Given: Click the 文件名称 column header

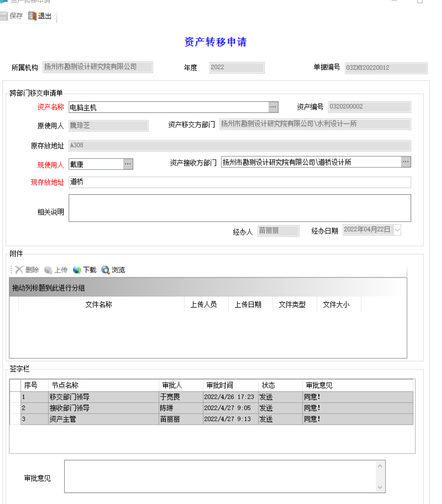Looking at the screenshot, I should coord(101,304).
